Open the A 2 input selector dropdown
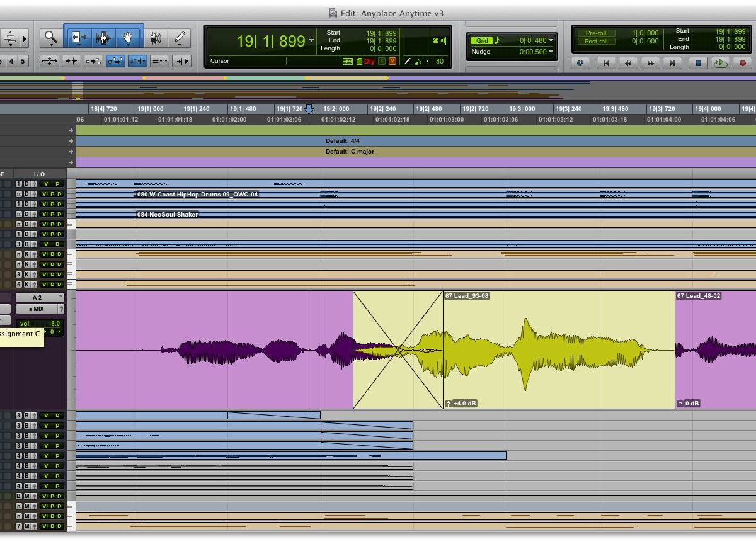756x544 pixels. coord(39,297)
